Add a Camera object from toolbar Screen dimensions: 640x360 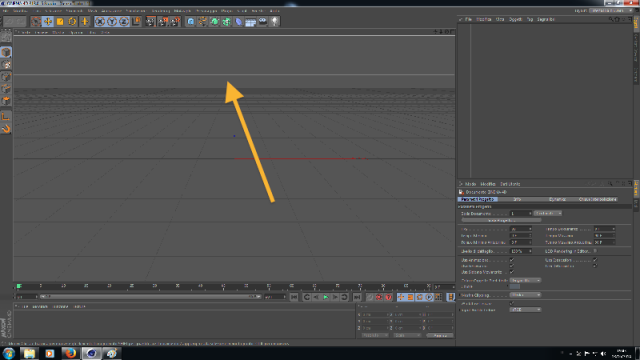pos(263,21)
